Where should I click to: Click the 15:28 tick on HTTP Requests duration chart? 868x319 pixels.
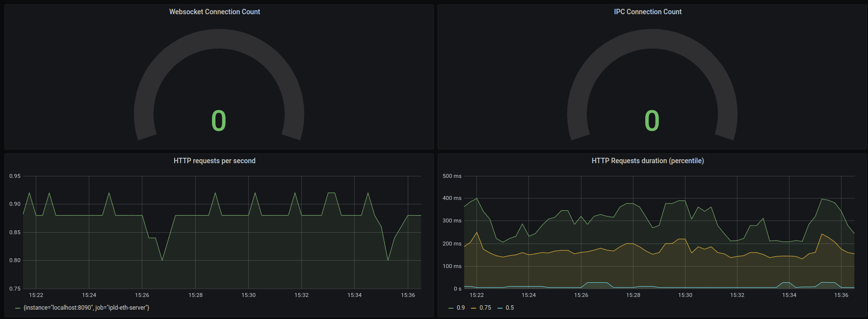(633, 295)
